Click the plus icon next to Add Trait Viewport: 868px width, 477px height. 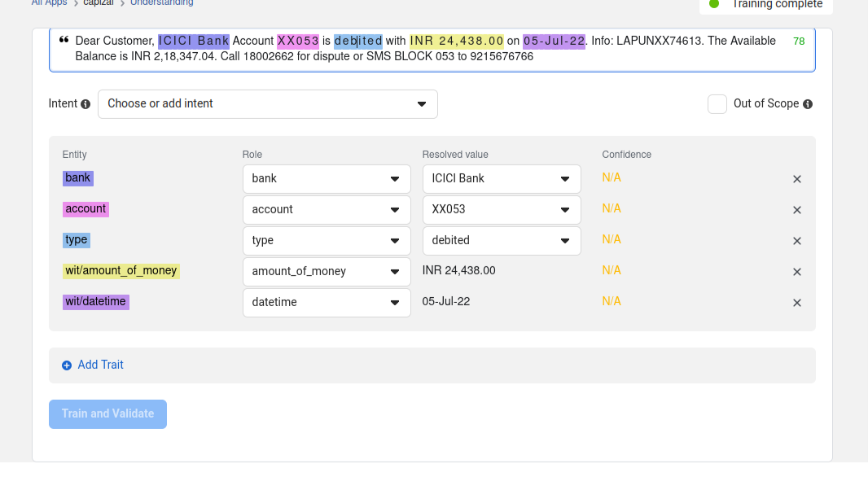(x=67, y=365)
